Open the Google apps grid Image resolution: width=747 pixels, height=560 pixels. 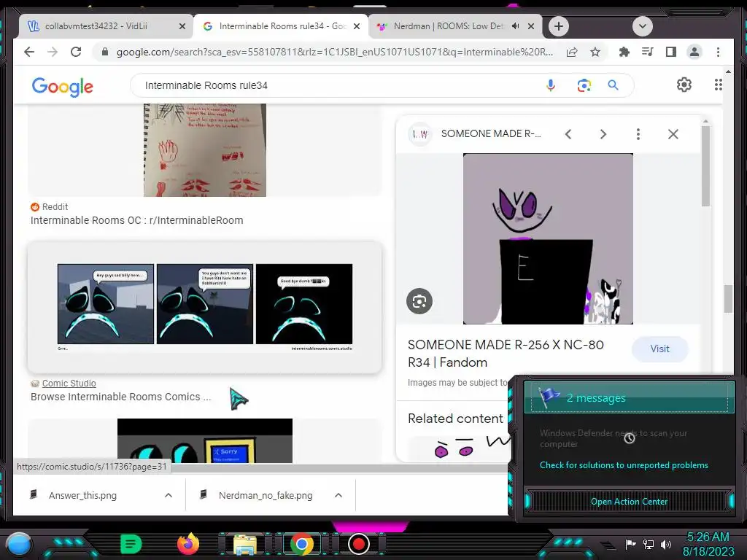pyautogui.click(x=719, y=85)
